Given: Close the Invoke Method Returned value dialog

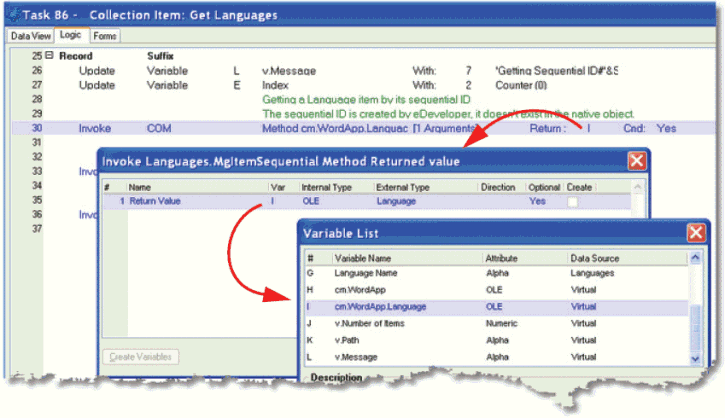Looking at the screenshot, I should tap(636, 160).
